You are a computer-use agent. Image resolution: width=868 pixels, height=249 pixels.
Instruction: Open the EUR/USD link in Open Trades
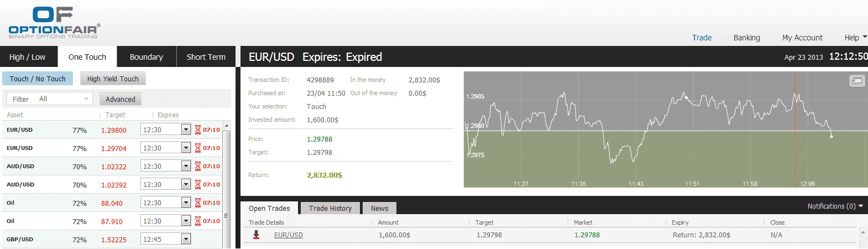289,235
